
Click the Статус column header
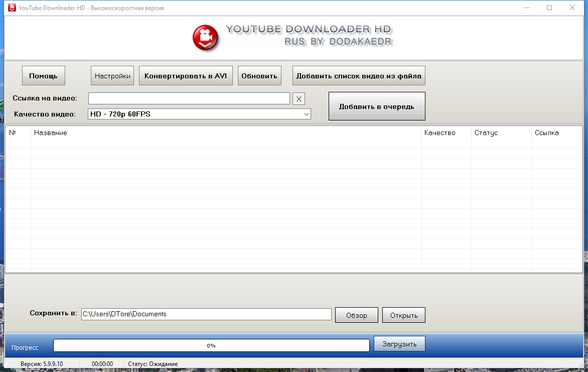coord(486,133)
